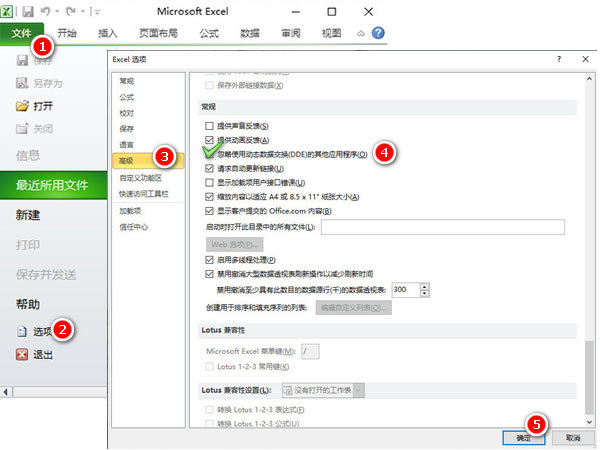Select 公式 category in Excel options list
The width and height of the screenshot is (600, 450).
(x=127, y=97)
